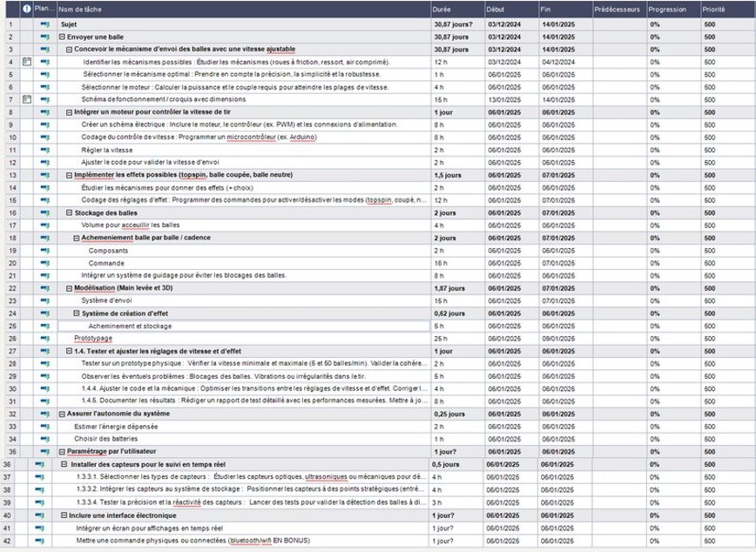The width and height of the screenshot is (756, 552).
Task: Click task mode icon for Régler la vitesse
Action: pyautogui.click(x=44, y=150)
